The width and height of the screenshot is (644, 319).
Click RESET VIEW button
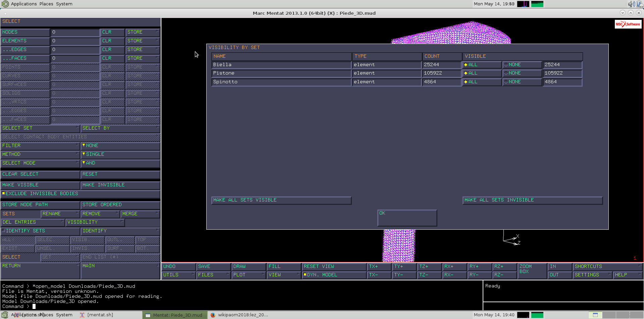(x=334, y=267)
